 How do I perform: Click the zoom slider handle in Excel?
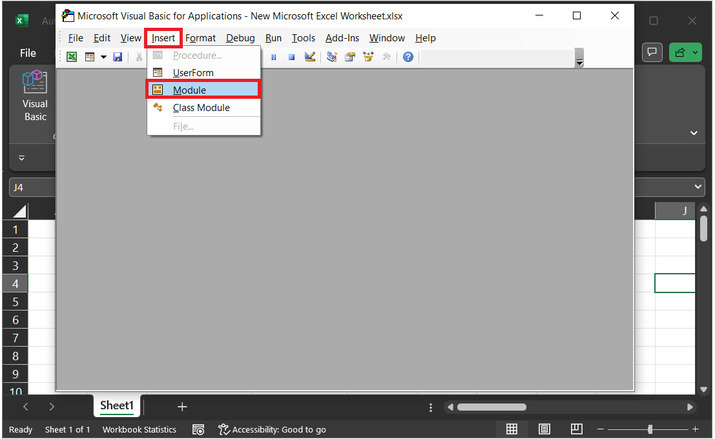coord(650,429)
